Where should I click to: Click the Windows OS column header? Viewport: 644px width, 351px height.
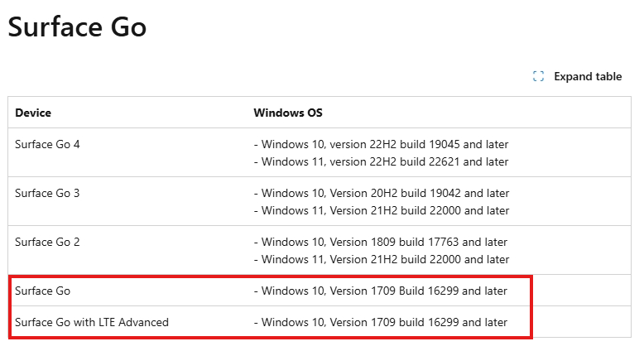(288, 113)
